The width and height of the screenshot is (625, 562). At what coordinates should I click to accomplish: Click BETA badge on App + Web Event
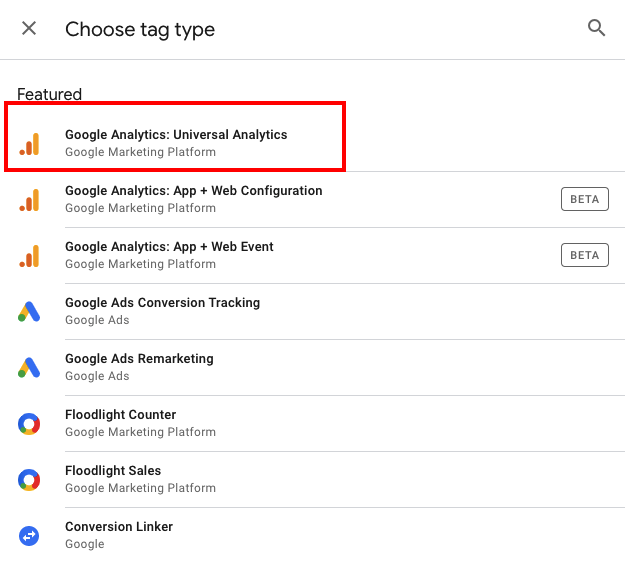pyautogui.click(x=584, y=255)
